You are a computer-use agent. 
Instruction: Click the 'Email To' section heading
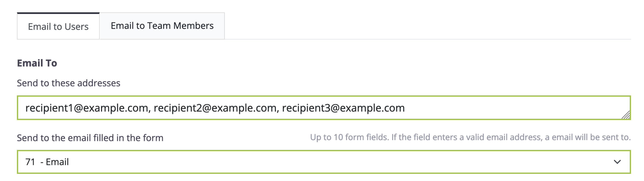tap(37, 63)
